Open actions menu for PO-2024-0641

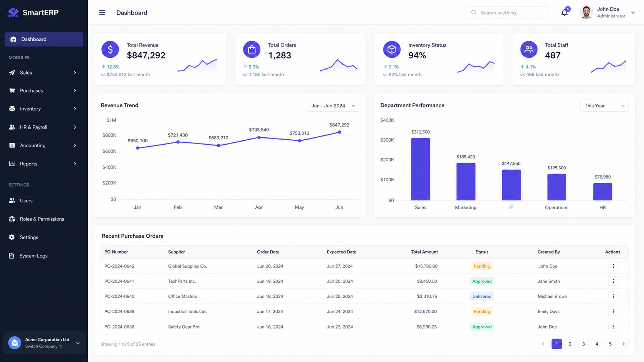(613, 281)
